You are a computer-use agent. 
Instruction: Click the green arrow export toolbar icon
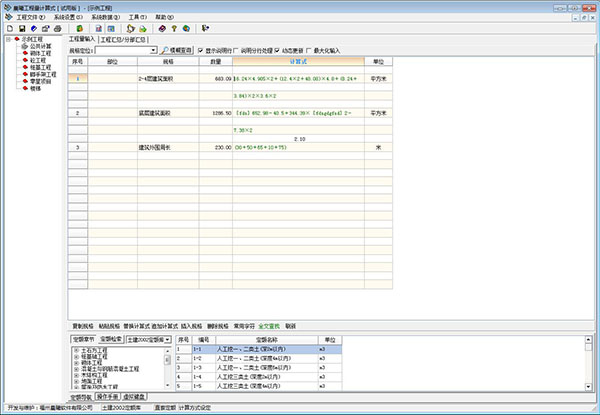click(x=143, y=28)
